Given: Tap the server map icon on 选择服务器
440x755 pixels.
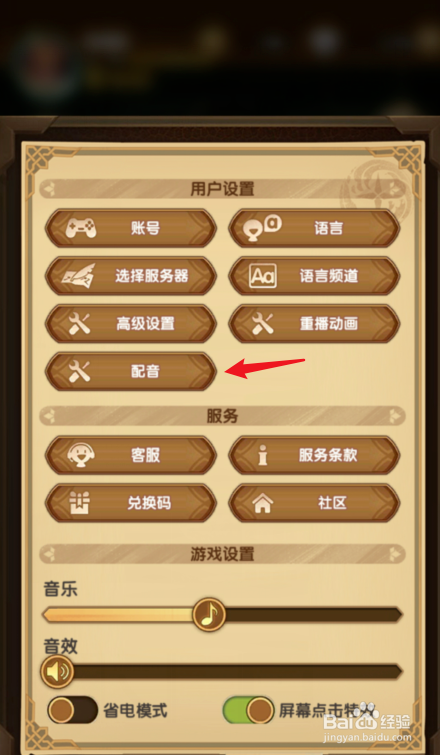Looking at the screenshot, I should 78,276.
